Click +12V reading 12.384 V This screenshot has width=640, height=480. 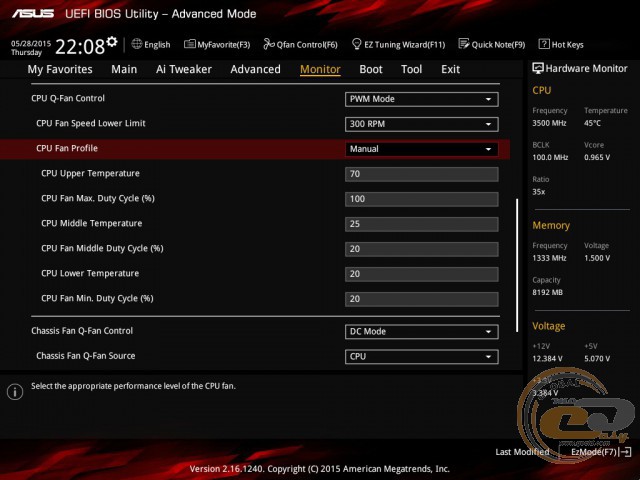pos(547,359)
